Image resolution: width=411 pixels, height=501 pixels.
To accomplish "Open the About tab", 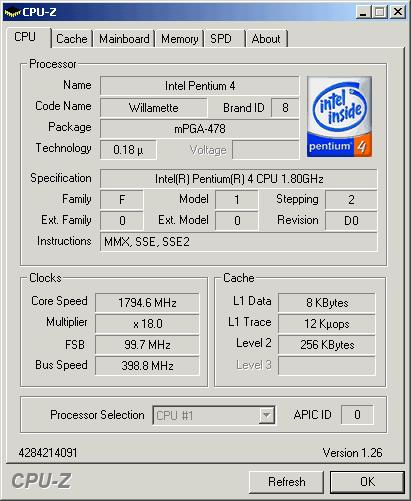I will (266, 39).
